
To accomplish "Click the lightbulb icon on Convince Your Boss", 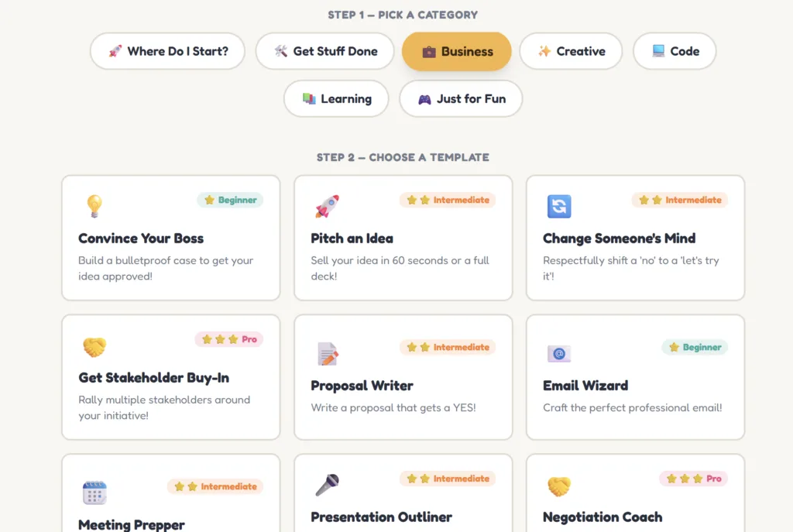I will coord(94,206).
